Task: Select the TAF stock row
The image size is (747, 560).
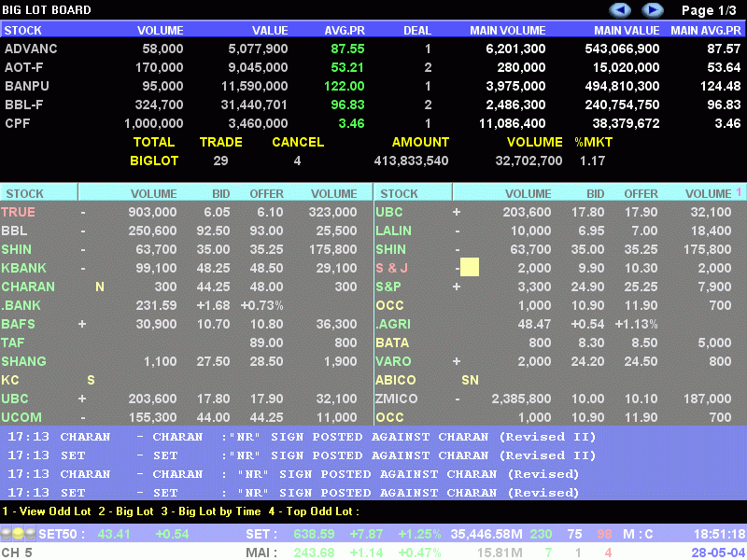Action: click(x=186, y=343)
